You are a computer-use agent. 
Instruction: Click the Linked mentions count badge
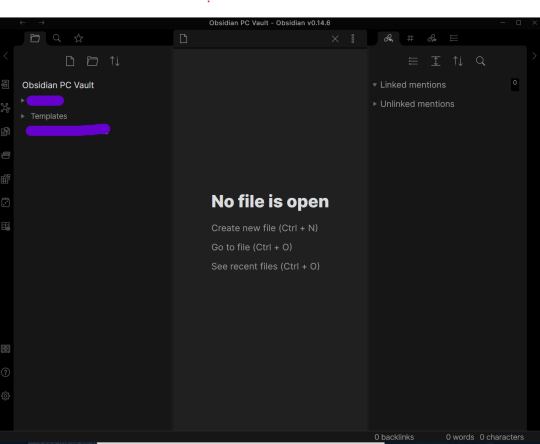tap(515, 84)
